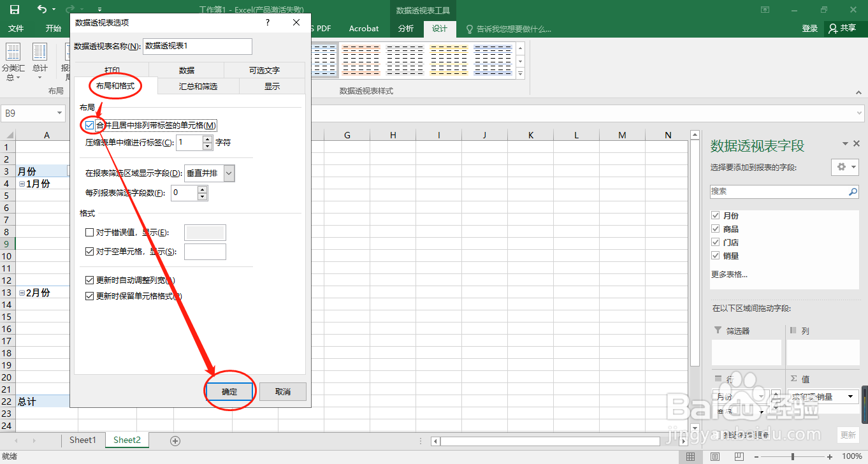The width and height of the screenshot is (868, 464).
Task: Open the field pane tools gear dropdown
Action: coord(845,166)
